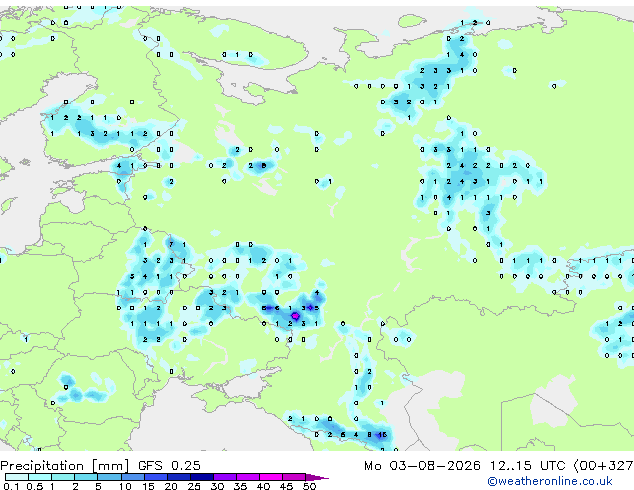
Task: Click the '(00+327' forecast offset text
Action: click(x=603, y=466)
